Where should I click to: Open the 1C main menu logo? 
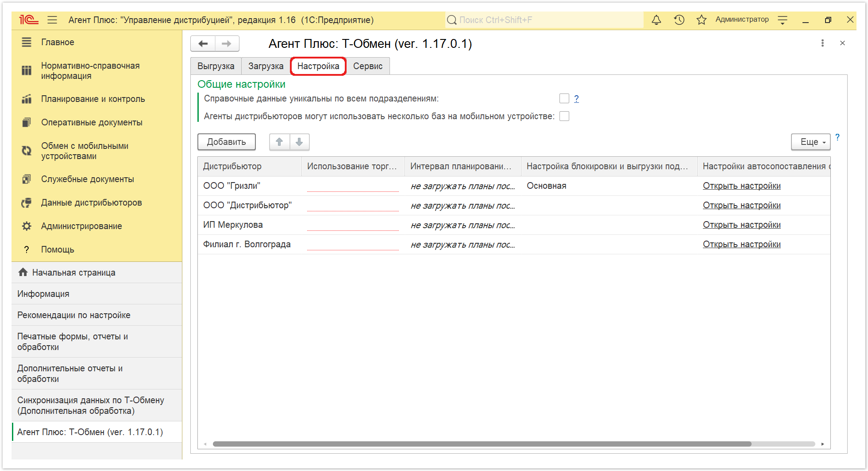click(x=29, y=20)
